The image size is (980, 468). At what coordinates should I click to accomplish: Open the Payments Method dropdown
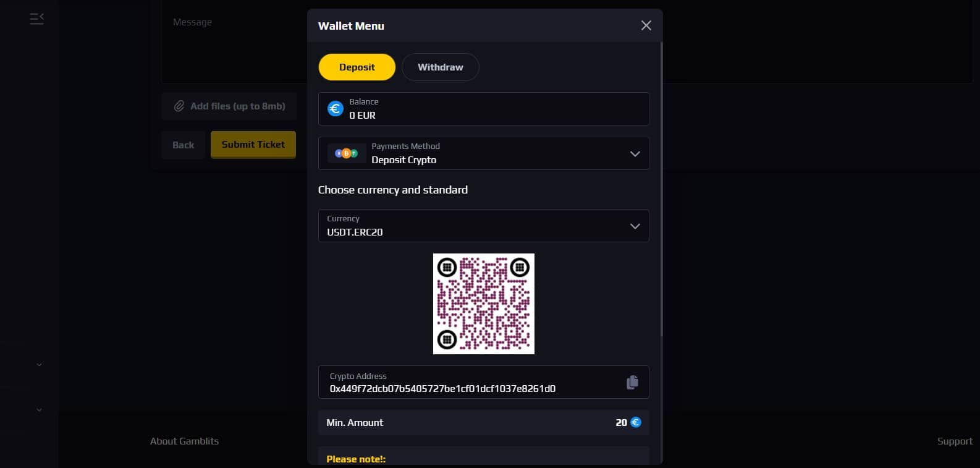[x=635, y=153]
